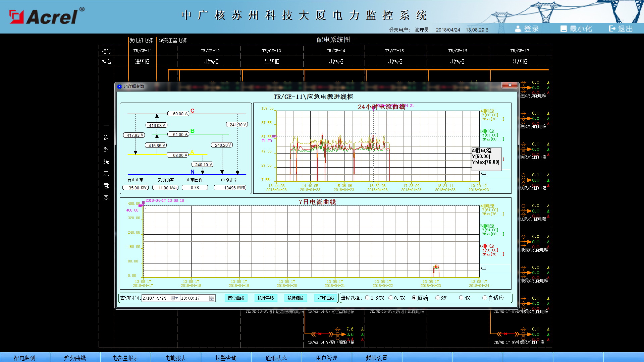Open the 电参量报表 tab
Viewport: 644px width, 362px height.
(x=125, y=358)
